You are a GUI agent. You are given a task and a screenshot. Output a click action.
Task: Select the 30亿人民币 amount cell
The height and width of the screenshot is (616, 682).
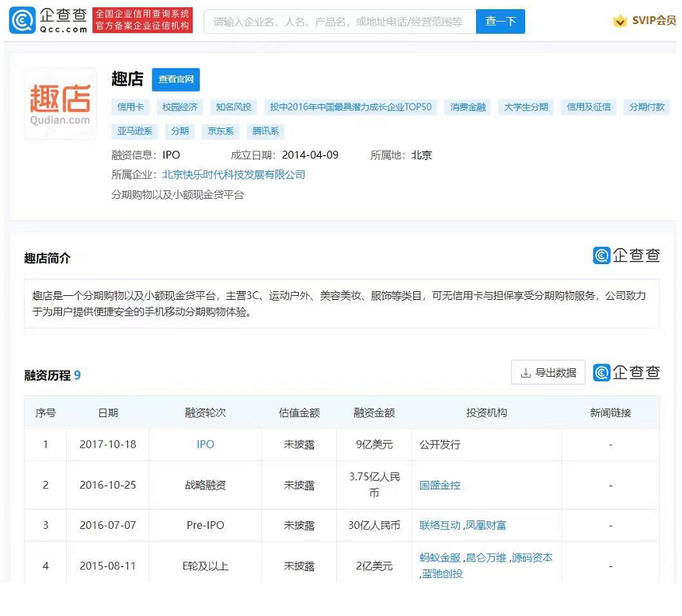pyautogui.click(x=374, y=526)
